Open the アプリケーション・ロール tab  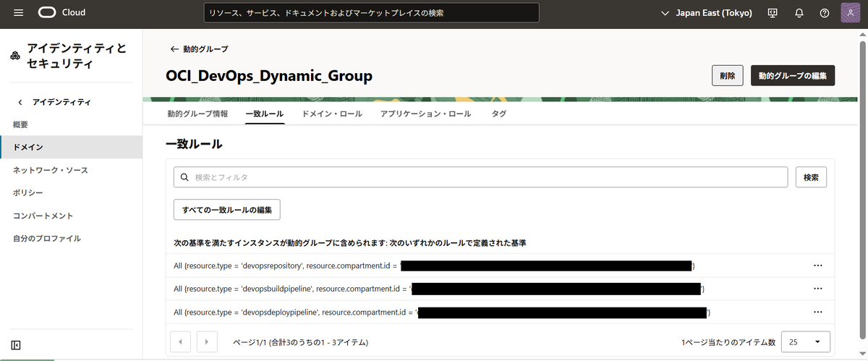coord(425,114)
